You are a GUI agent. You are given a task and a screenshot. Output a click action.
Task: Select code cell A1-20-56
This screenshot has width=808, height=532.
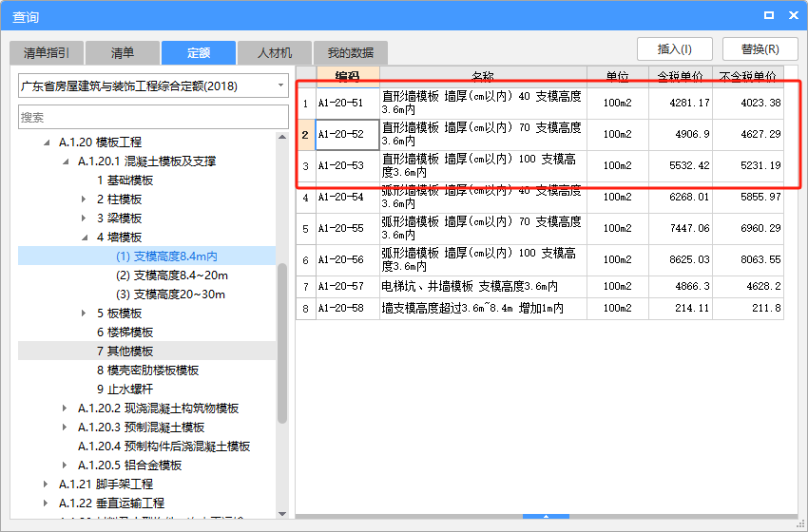tap(348, 260)
